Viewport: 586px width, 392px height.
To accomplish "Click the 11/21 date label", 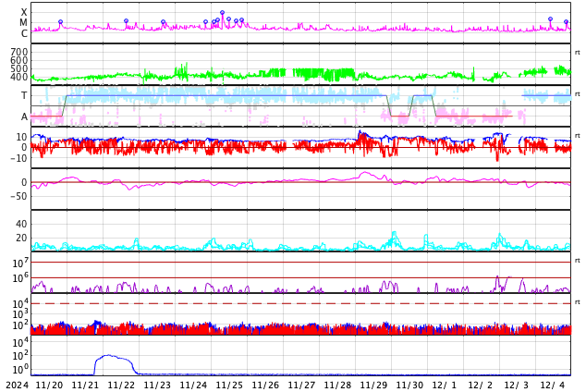I will tap(85, 386).
